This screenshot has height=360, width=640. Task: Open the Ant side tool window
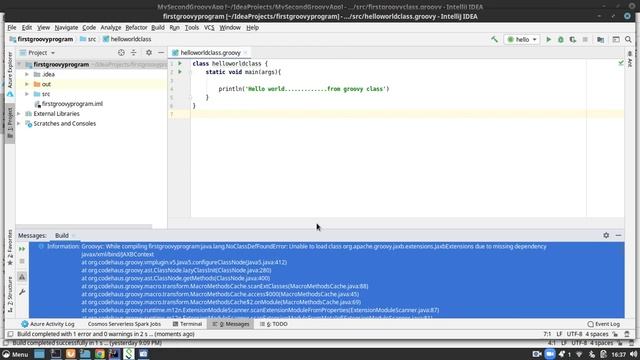(630, 59)
